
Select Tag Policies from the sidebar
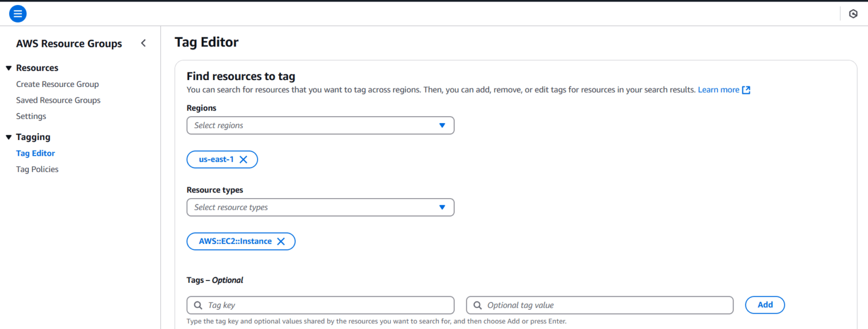coord(37,169)
